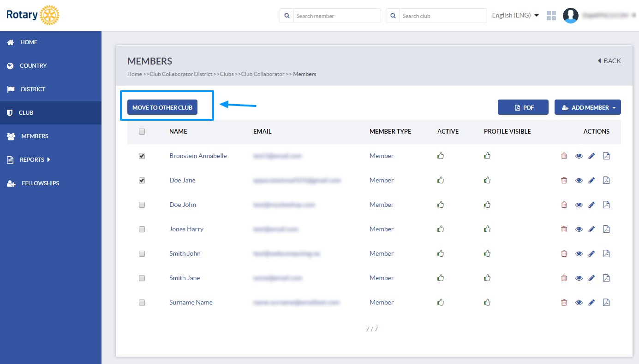Open the Fellowships sidebar item
Image resolution: width=639 pixels, height=364 pixels.
click(51, 183)
